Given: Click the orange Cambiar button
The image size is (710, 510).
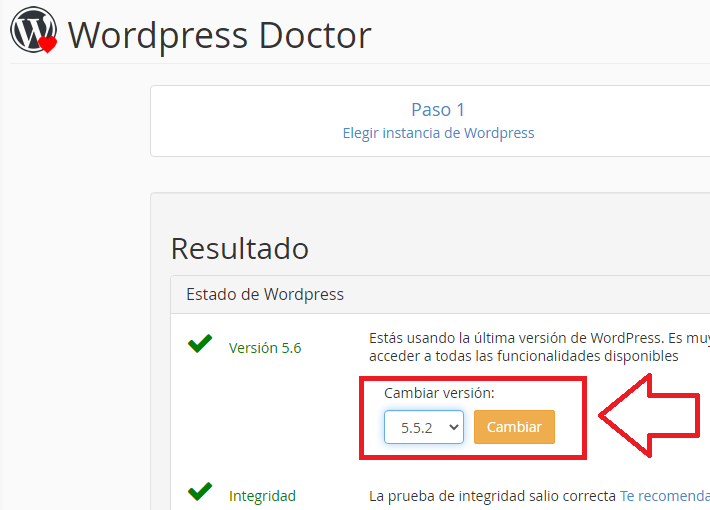Looking at the screenshot, I should (514, 427).
